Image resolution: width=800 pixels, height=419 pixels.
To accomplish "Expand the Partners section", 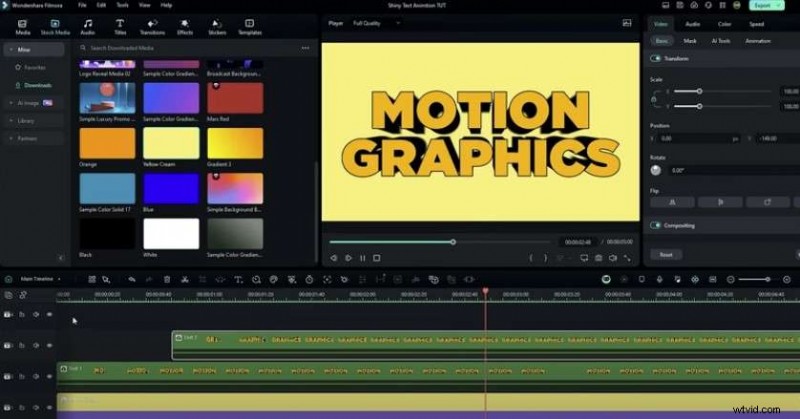I will coord(11,139).
